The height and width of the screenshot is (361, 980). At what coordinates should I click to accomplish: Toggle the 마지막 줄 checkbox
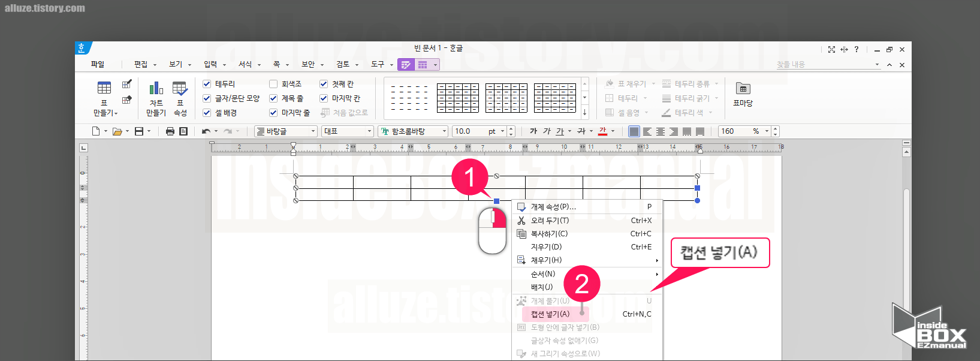click(x=273, y=113)
